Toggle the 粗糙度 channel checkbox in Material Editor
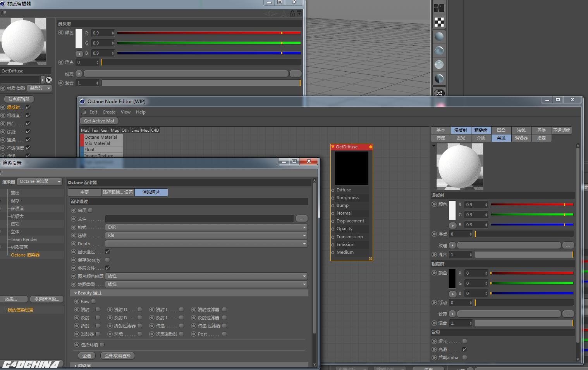Viewport: 588px width, 370px height. (x=28, y=115)
